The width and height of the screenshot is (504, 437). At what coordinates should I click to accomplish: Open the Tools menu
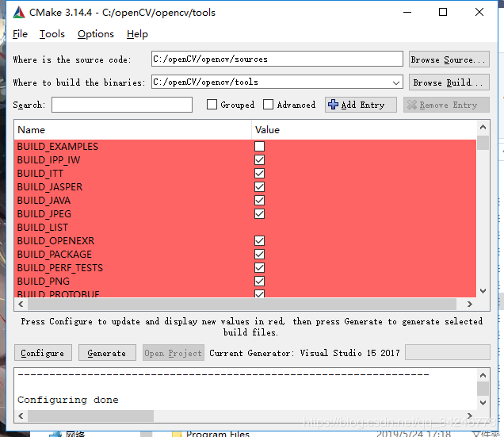coord(52,34)
